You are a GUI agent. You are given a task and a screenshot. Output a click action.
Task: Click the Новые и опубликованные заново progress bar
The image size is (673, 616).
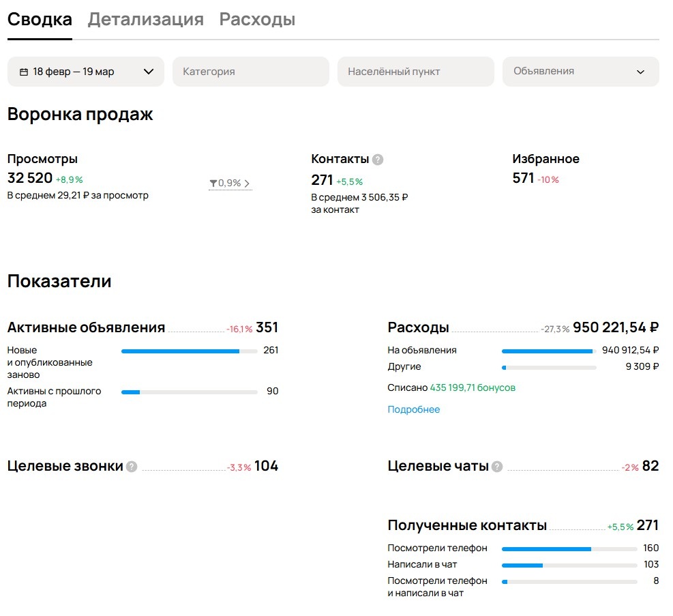pyautogui.click(x=190, y=351)
